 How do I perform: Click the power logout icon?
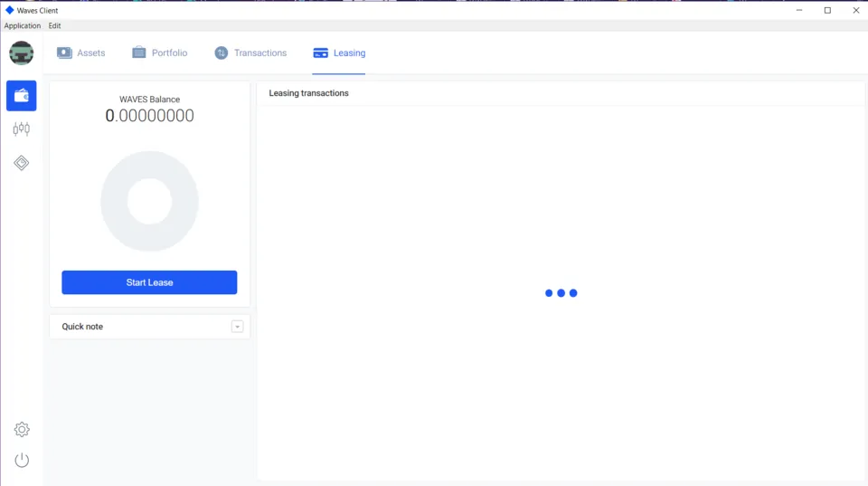[22, 461]
